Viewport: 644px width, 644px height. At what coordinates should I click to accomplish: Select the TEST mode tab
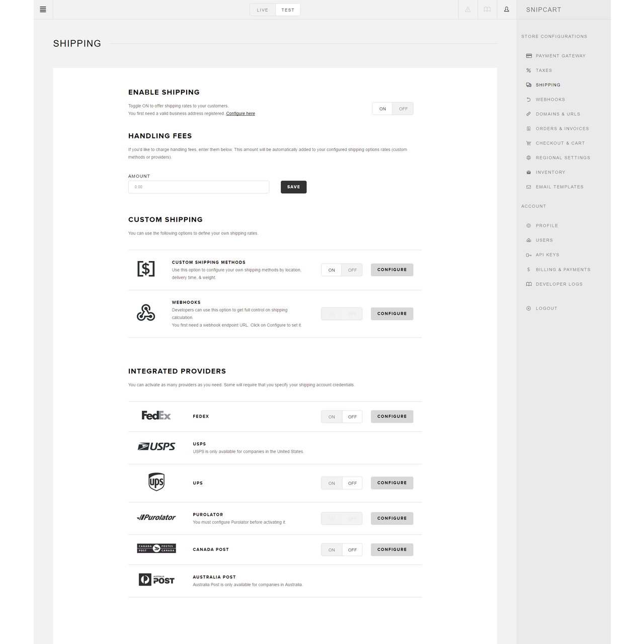click(x=288, y=10)
